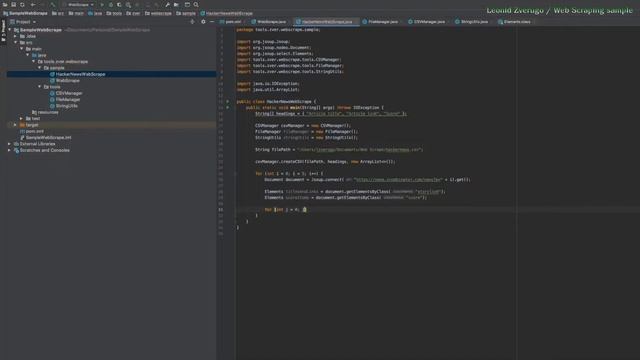
Task: Click the Run with Coverage icon
Action: click(119, 5)
